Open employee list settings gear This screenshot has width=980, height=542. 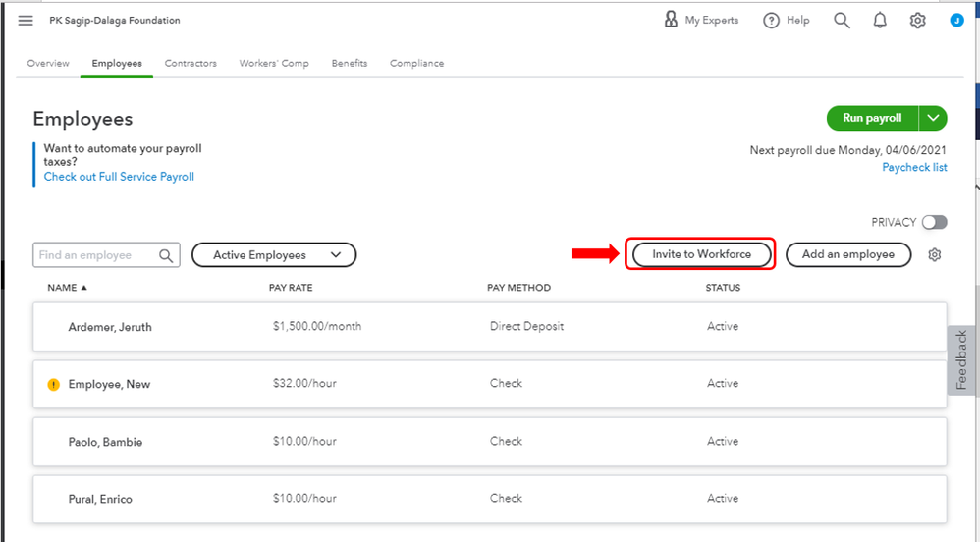[x=935, y=255]
